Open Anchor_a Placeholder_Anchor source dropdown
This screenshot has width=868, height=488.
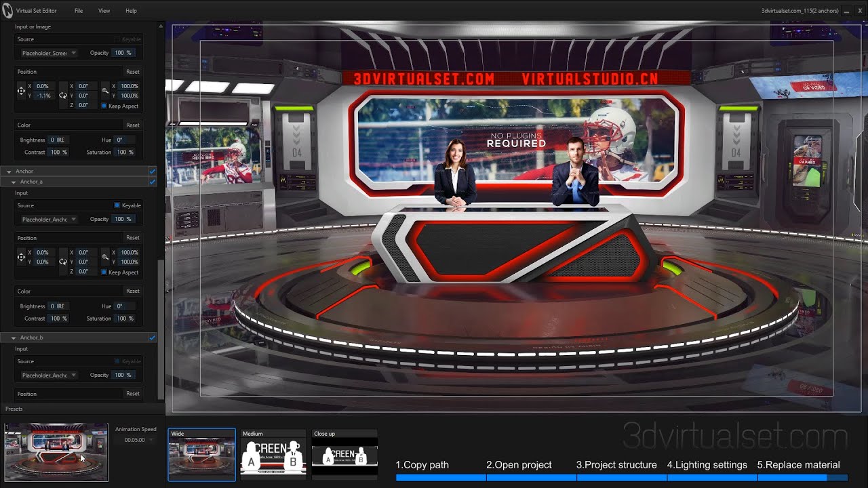pyautogui.click(x=49, y=219)
